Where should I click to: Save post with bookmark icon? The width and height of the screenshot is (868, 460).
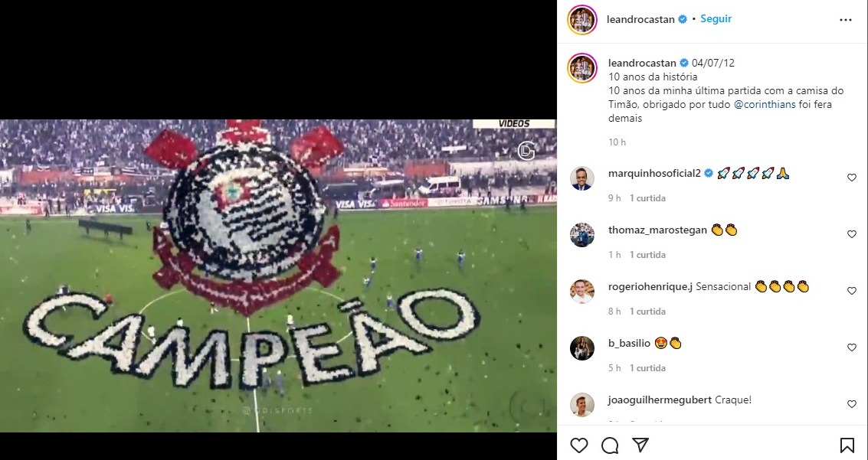click(847, 445)
